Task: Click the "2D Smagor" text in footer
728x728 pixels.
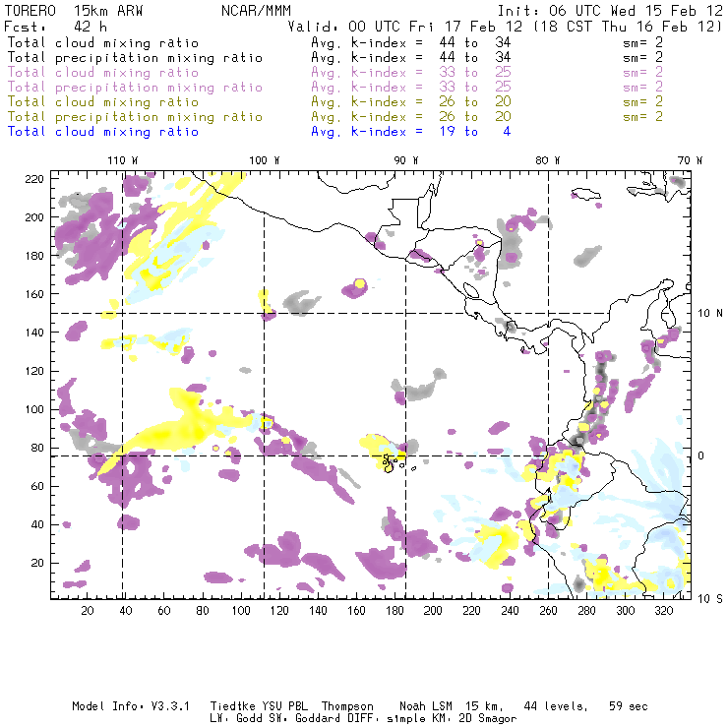Action: pos(488,719)
